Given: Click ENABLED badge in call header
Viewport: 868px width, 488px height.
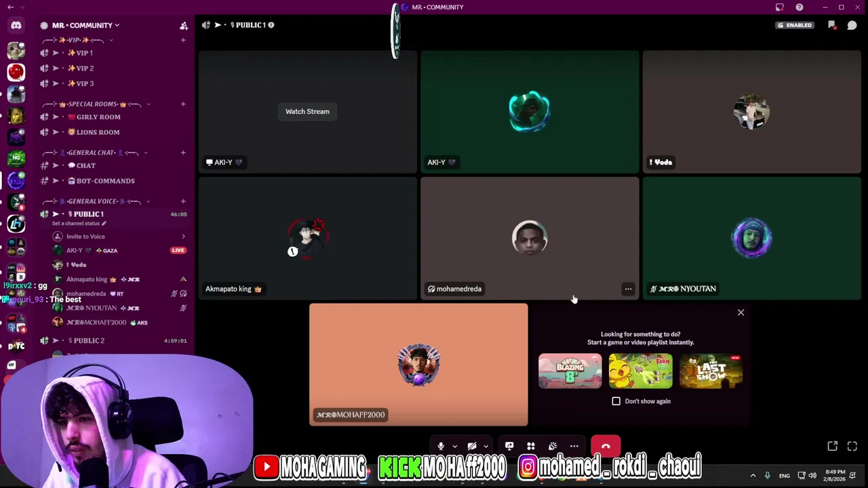Looking at the screenshot, I should [795, 26].
